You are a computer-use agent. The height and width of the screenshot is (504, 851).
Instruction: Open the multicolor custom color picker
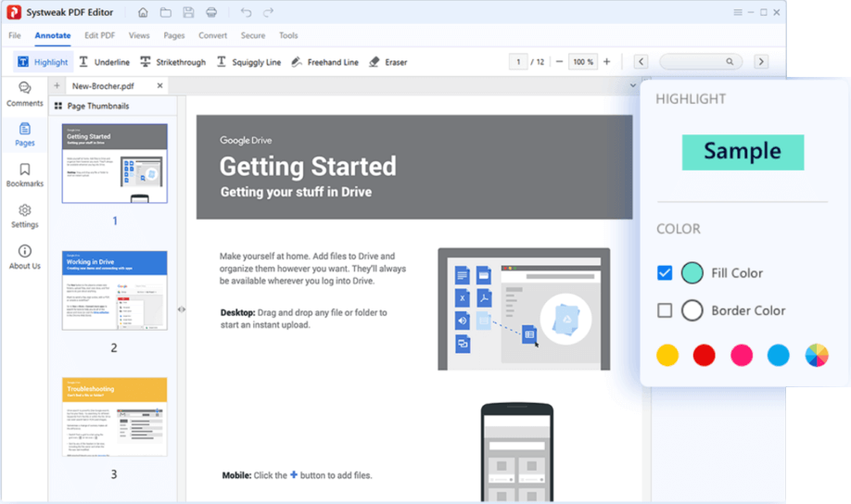817,356
